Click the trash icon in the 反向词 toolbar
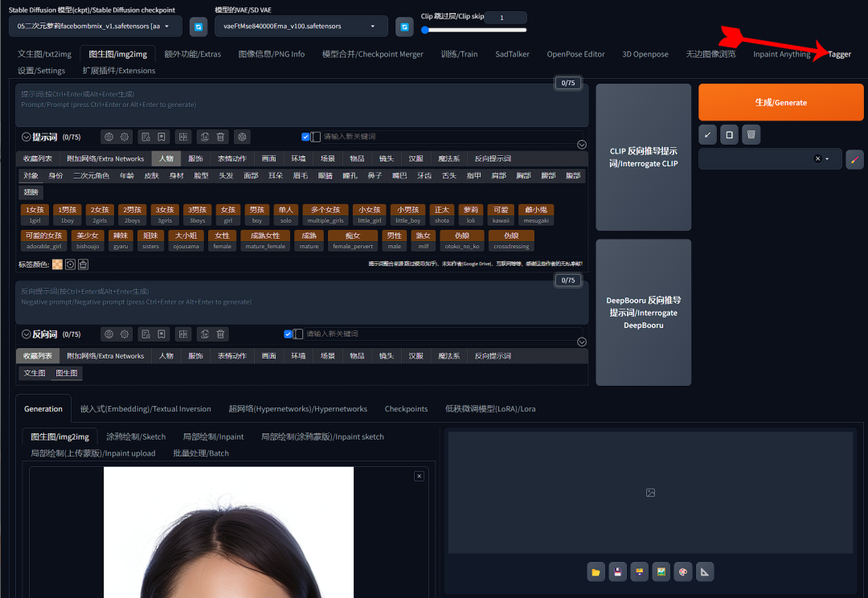868x598 pixels. click(220, 334)
